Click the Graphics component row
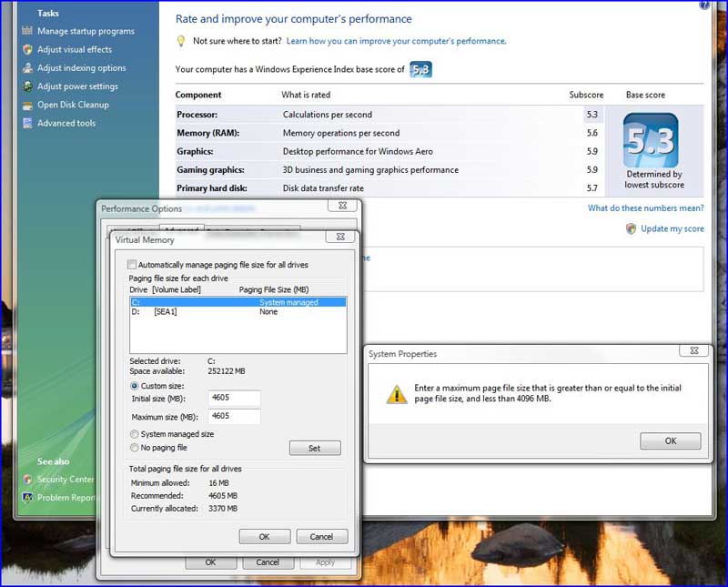 [x=389, y=151]
